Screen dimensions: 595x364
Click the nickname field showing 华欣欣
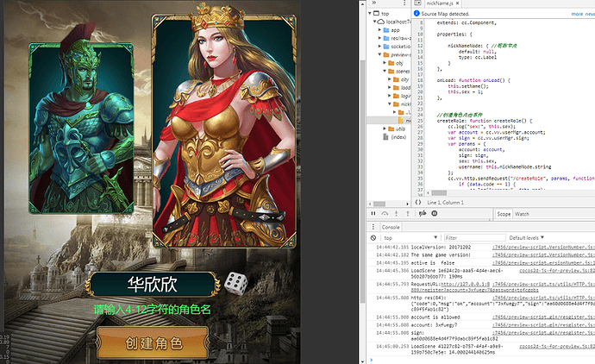(152, 284)
